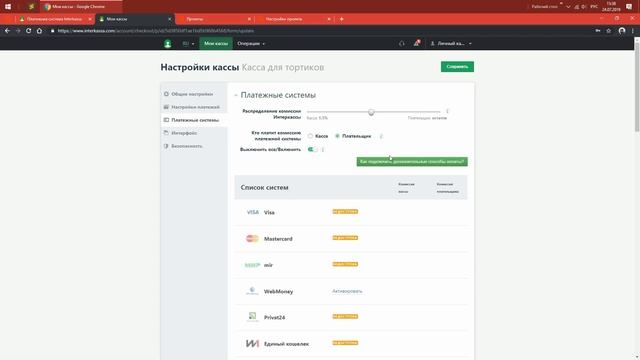Select the Плательщик radio button
The image size is (640, 360).
(x=337, y=136)
